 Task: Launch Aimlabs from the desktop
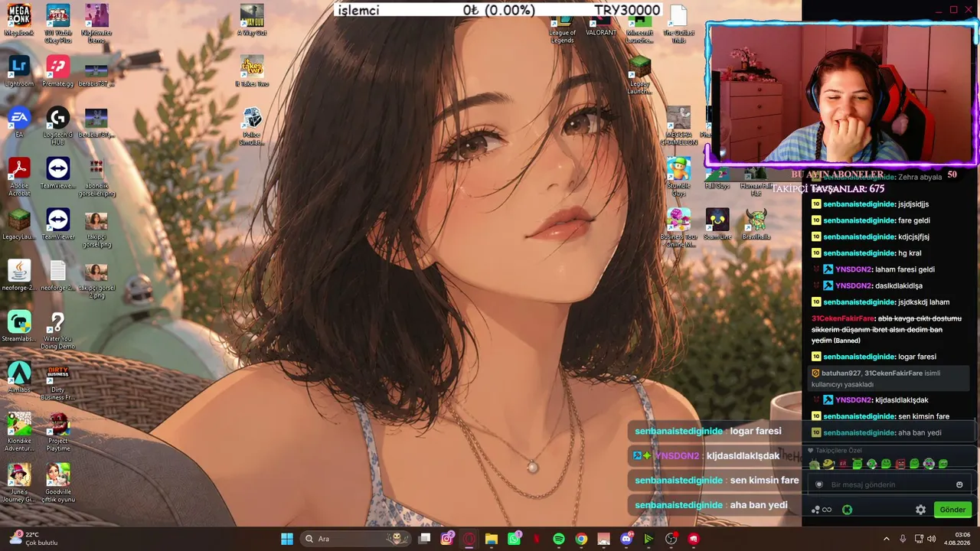tap(19, 377)
